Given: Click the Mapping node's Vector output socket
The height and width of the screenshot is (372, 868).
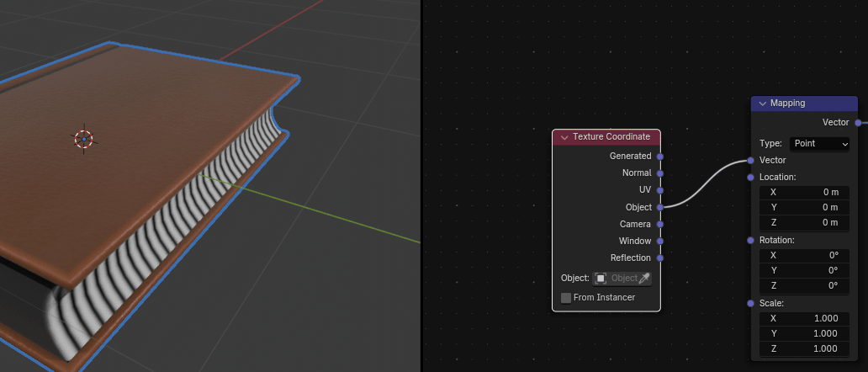Looking at the screenshot, I should tap(858, 123).
